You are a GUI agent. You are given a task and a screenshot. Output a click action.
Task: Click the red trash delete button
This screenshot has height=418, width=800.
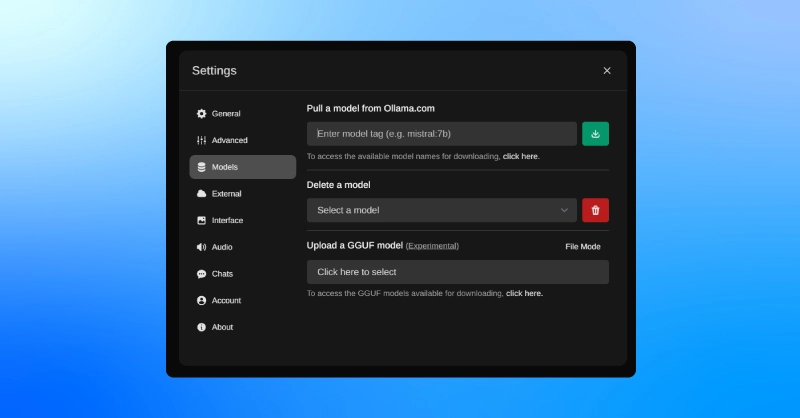595,210
